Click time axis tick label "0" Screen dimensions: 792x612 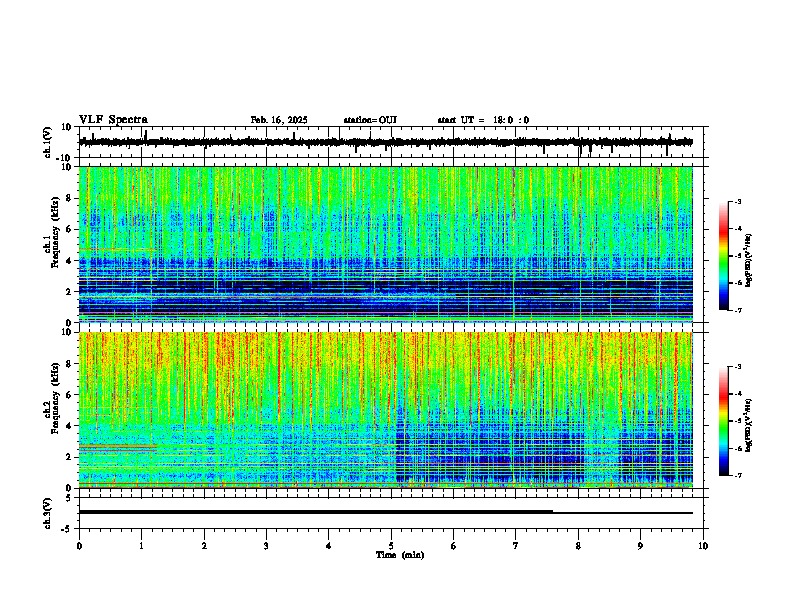tap(79, 546)
